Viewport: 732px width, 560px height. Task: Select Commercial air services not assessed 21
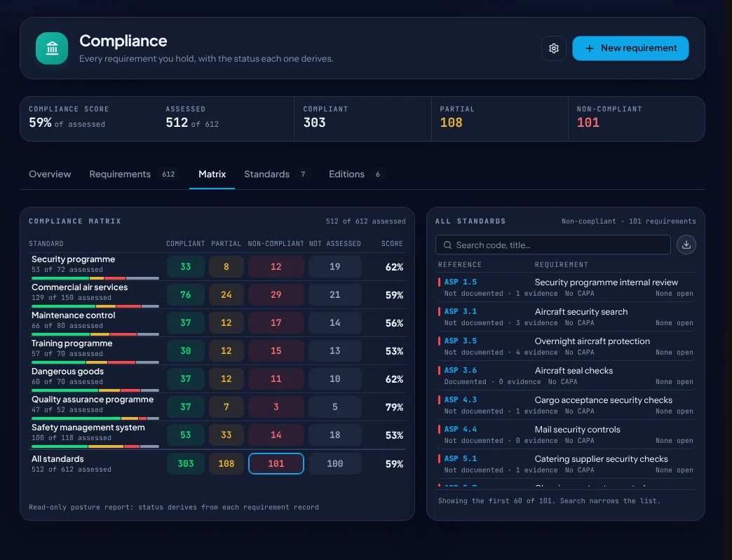(x=334, y=294)
